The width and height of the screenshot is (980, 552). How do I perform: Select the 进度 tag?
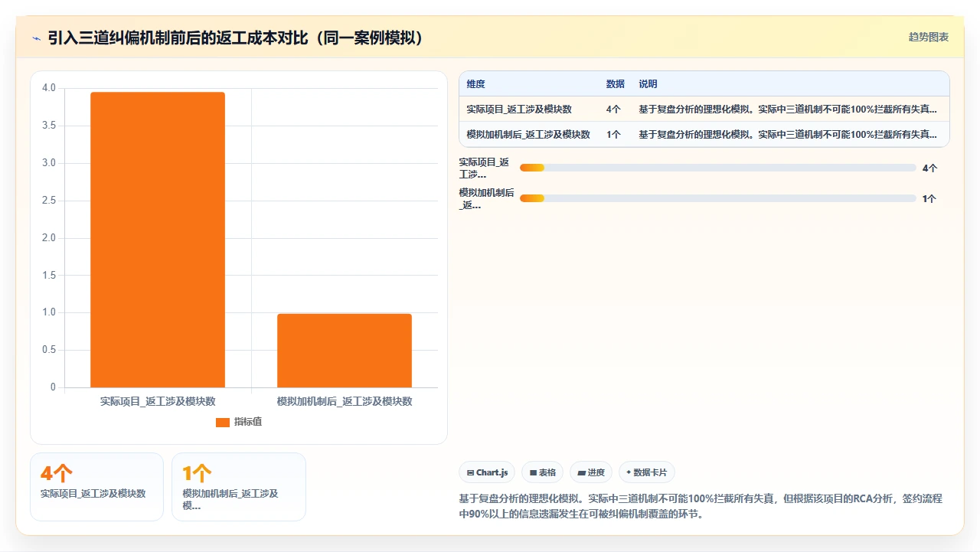pos(591,472)
